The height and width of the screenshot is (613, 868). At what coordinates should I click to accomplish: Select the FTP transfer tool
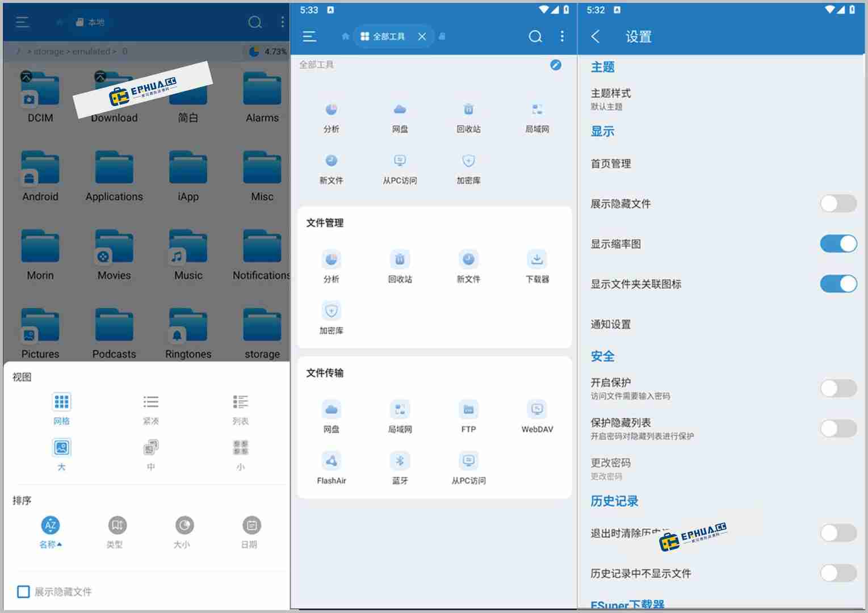[x=468, y=415]
